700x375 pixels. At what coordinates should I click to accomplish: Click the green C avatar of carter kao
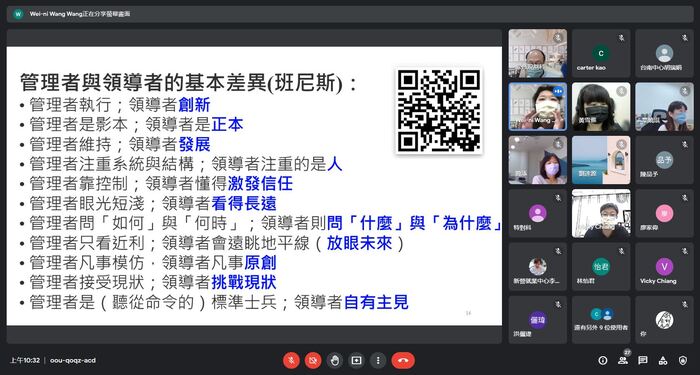[x=601, y=54]
